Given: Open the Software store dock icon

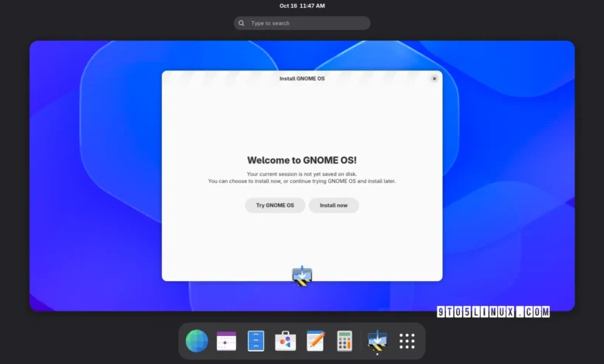Looking at the screenshot, I should pos(286,341).
